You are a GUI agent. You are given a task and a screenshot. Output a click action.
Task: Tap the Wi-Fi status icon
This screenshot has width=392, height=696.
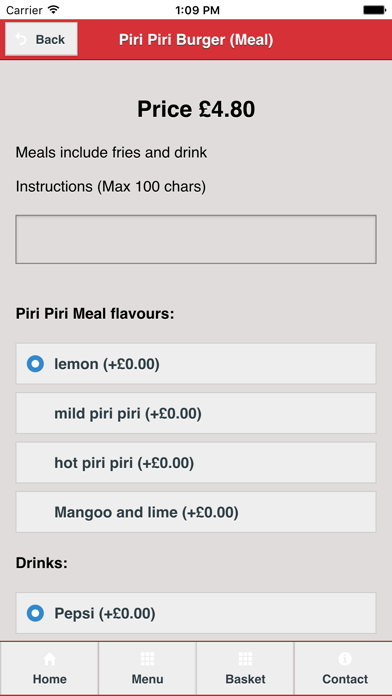point(53,9)
